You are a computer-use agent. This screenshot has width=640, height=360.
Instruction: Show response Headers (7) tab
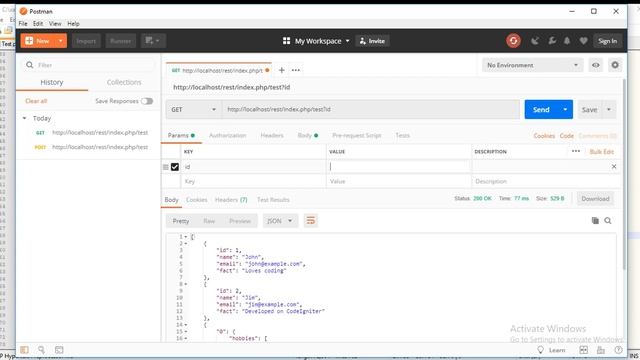click(231, 200)
